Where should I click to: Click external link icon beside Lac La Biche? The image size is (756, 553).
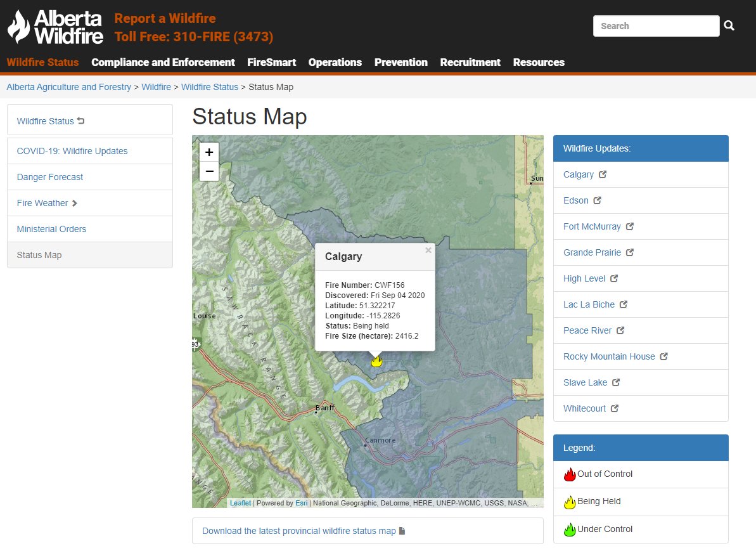(x=624, y=304)
